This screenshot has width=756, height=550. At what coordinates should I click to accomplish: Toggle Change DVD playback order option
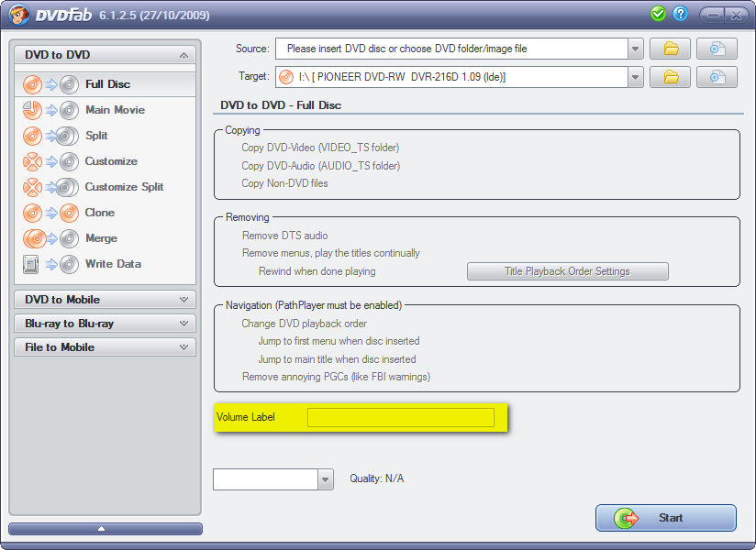(304, 324)
